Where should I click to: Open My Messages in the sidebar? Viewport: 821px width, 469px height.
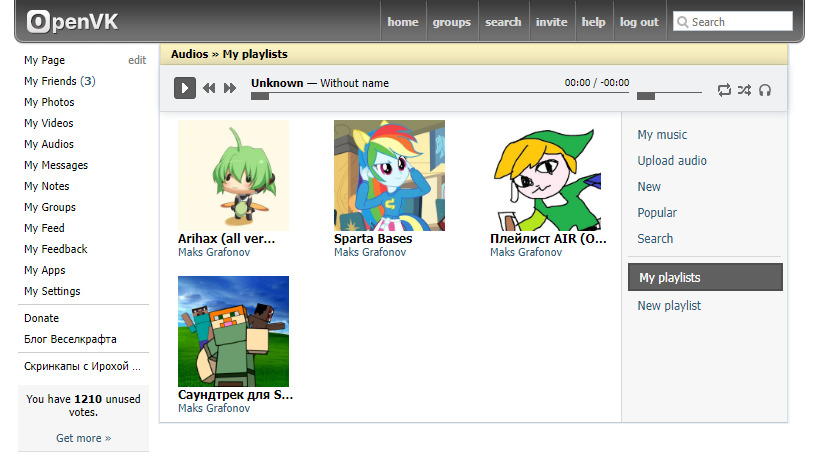56,165
